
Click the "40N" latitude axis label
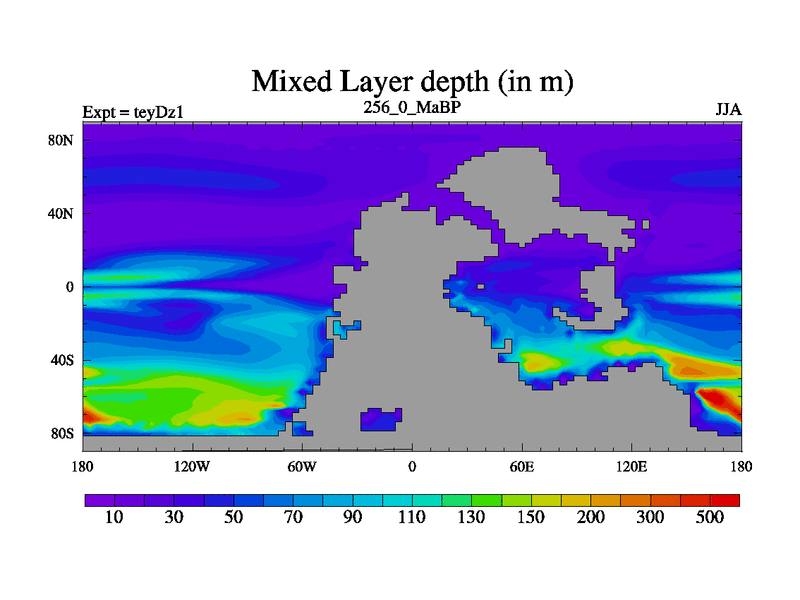(x=62, y=214)
